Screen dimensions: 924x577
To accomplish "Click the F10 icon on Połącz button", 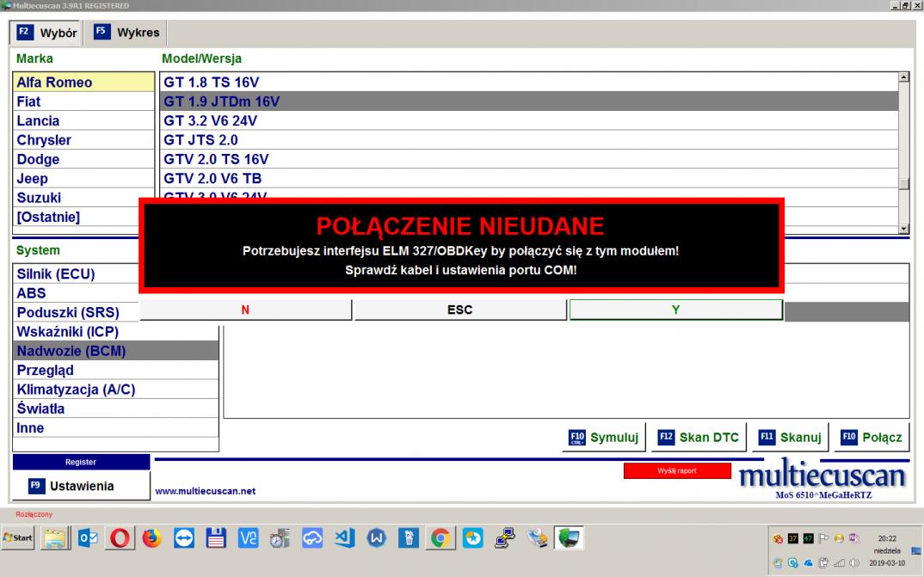I will click(848, 437).
